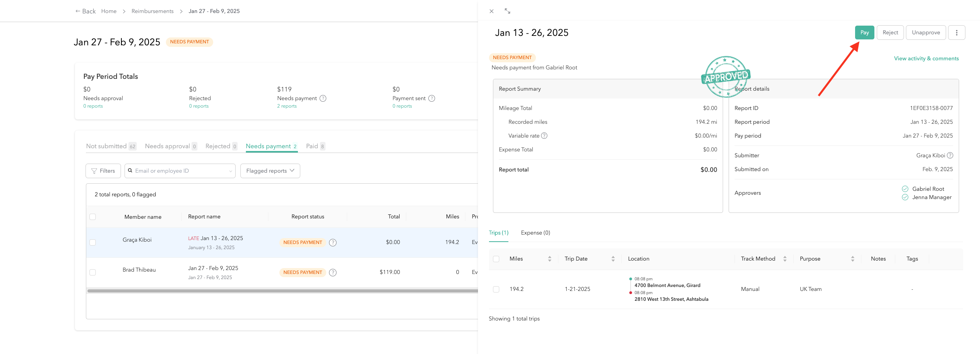The height and width of the screenshot is (354, 980).
Task: Close the report detail panel
Action: 491,11
